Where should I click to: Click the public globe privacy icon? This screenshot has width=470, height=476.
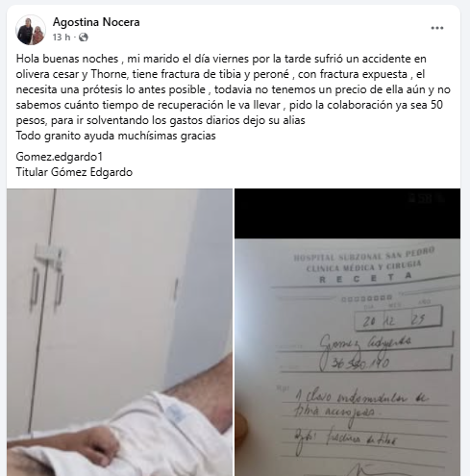pyautogui.click(x=83, y=38)
